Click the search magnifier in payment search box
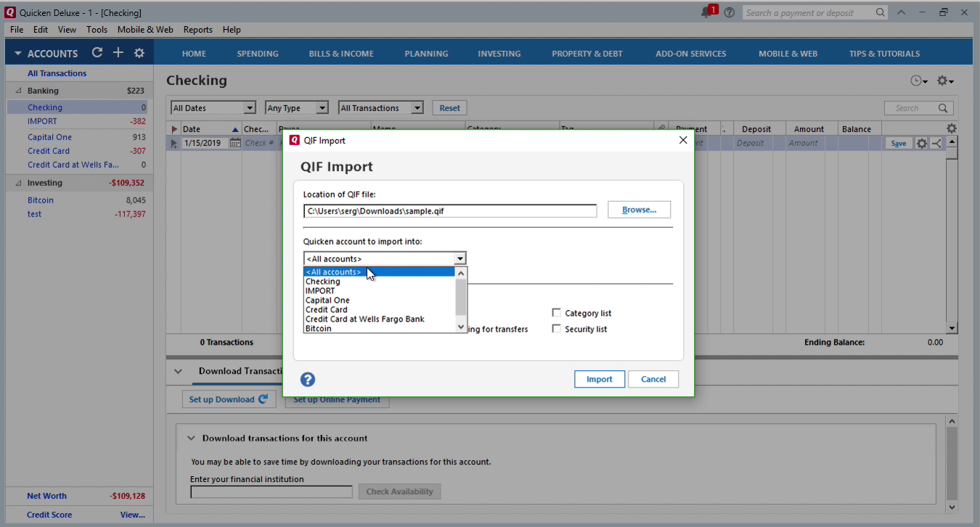This screenshot has width=980, height=527. tap(880, 12)
